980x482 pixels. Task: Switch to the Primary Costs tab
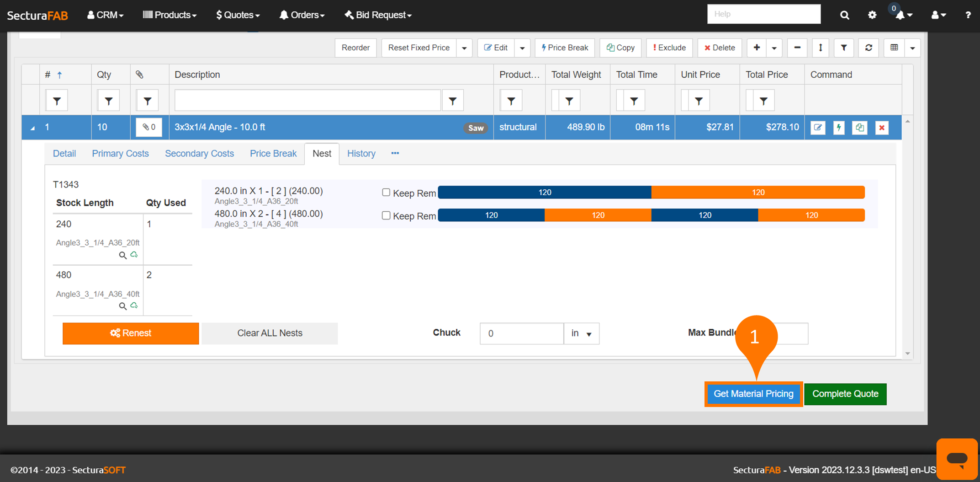pyautogui.click(x=120, y=154)
